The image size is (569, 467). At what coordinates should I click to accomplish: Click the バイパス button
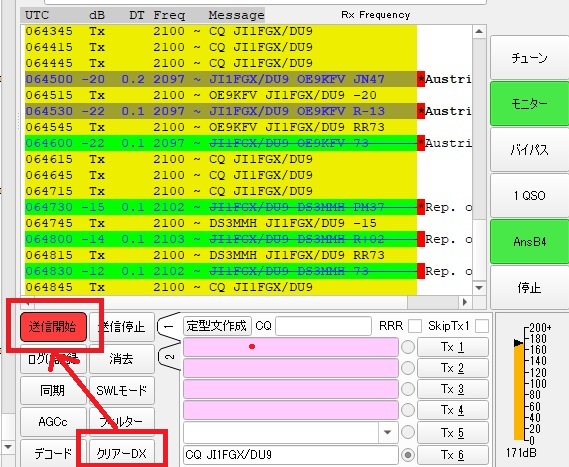(x=529, y=149)
